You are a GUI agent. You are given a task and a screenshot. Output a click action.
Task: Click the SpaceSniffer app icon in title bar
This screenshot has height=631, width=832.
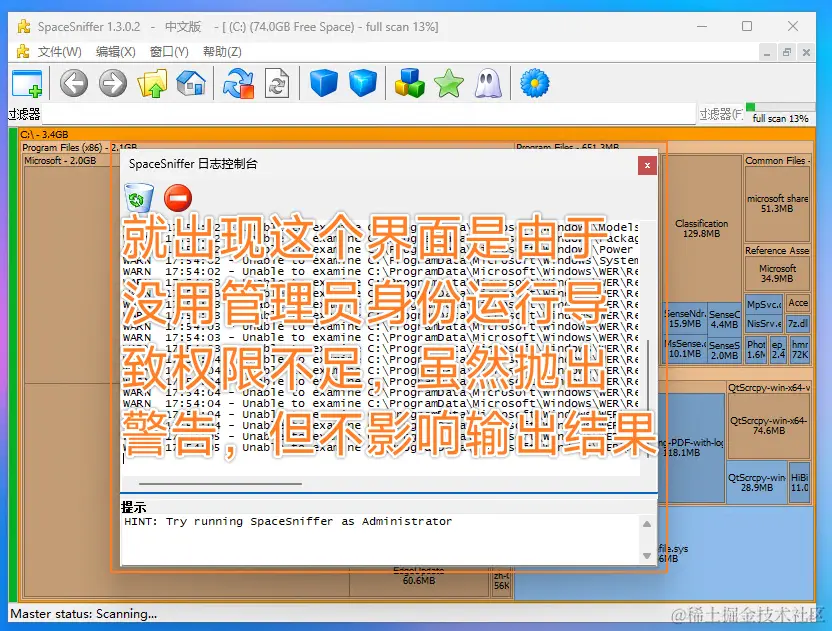pos(24,27)
